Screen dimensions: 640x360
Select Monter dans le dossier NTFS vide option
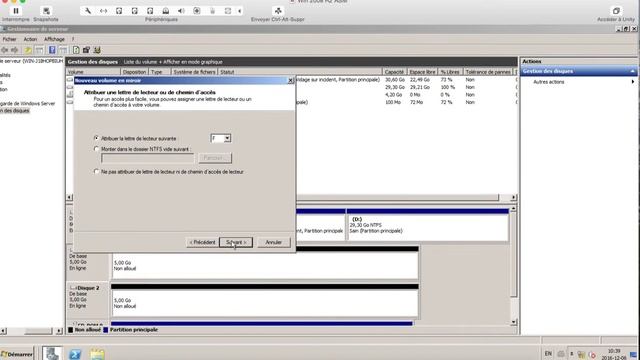(96, 149)
